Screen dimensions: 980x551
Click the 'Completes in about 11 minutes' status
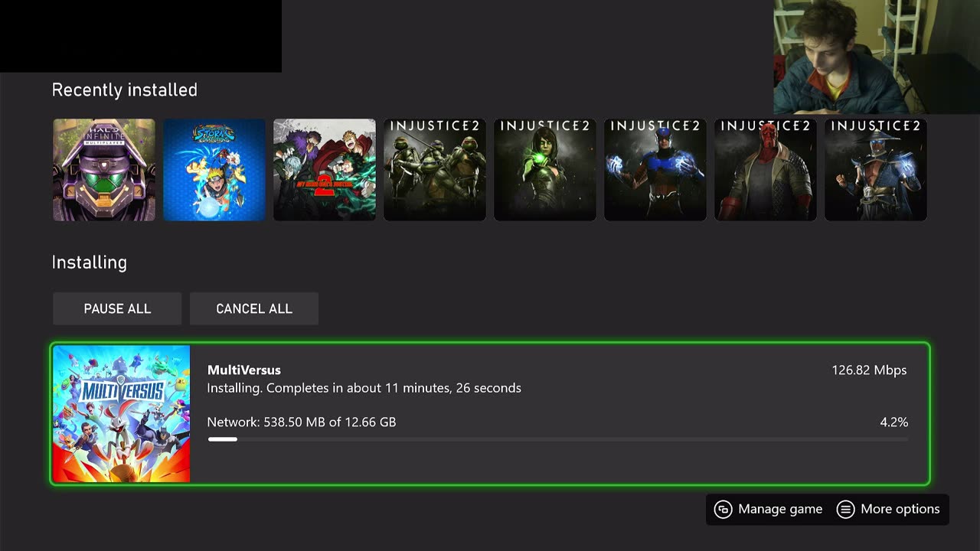tap(364, 389)
